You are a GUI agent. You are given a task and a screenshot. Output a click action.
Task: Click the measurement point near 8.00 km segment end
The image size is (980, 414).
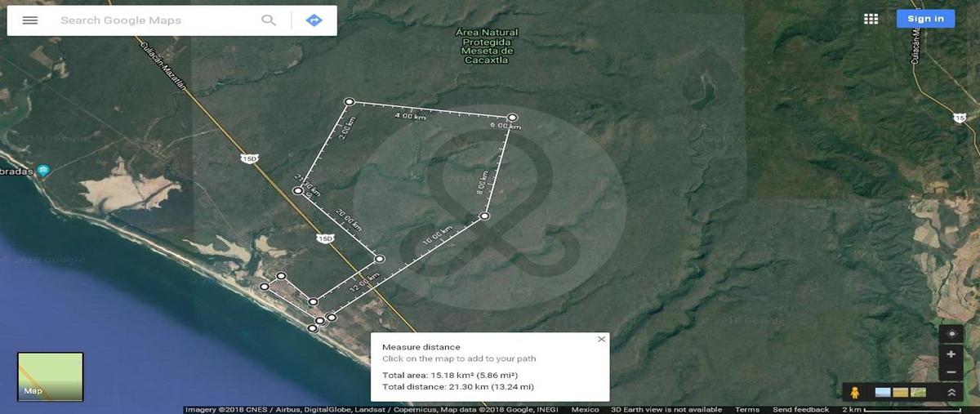[x=484, y=216]
